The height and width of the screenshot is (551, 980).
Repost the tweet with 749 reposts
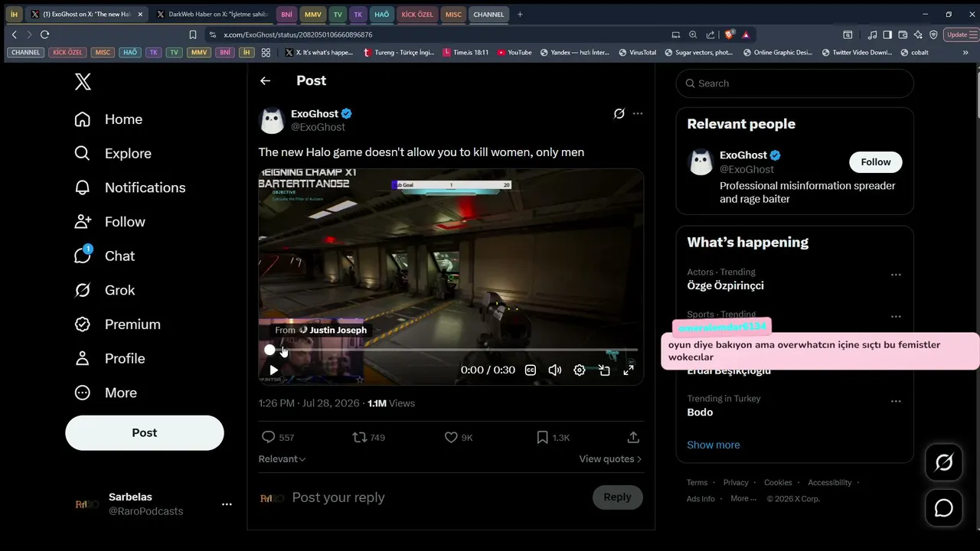[359, 437]
